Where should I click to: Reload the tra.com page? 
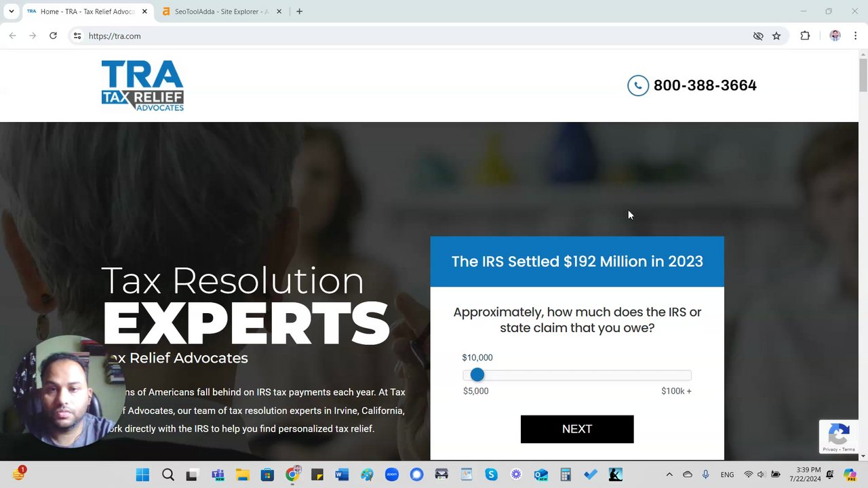pyautogui.click(x=53, y=36)
